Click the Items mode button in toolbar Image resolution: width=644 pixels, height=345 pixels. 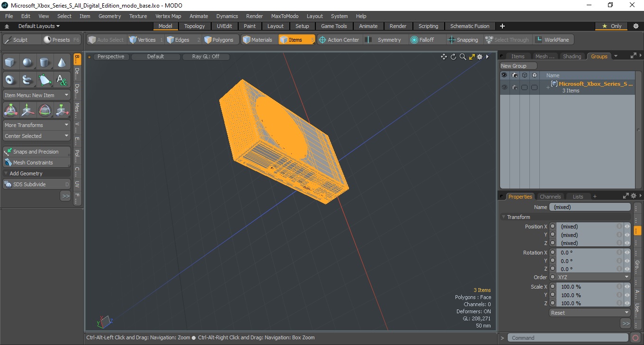(x=297, y=40)
